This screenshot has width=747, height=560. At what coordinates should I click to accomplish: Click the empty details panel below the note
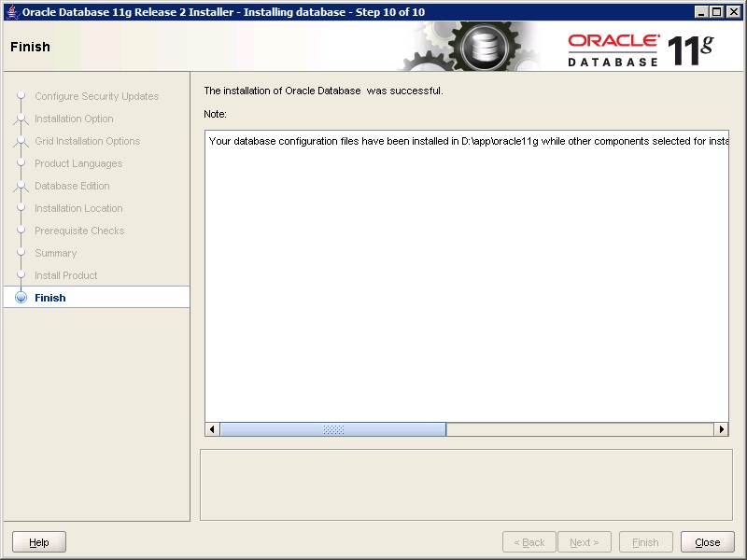tap(466, 484)
